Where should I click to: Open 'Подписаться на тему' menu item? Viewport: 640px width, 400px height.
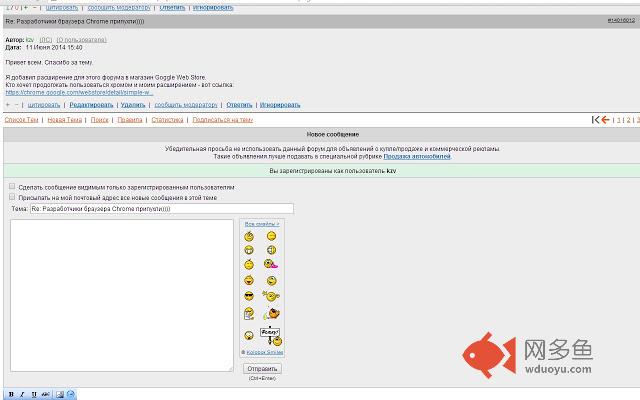click(222, 120)
